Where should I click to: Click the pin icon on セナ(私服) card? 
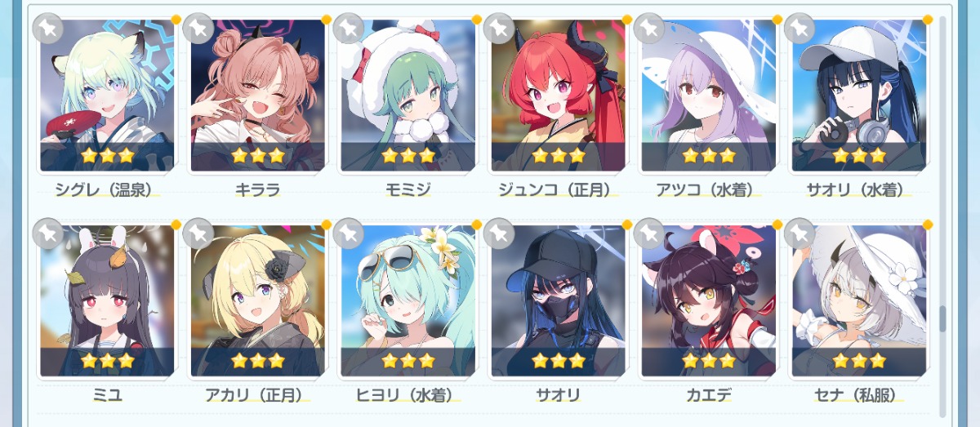(x=799, y=234)
